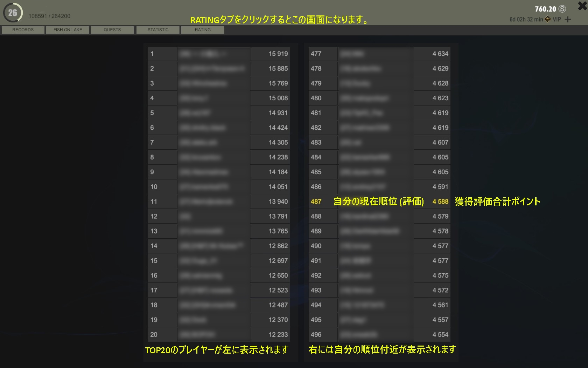Close the rating screen with X
The height and width of the screenshot is (368, 588).
(x=582, y=6)
